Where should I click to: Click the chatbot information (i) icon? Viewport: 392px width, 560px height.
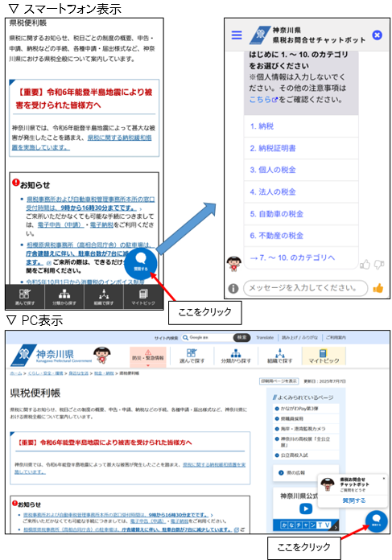coord(233,288)
